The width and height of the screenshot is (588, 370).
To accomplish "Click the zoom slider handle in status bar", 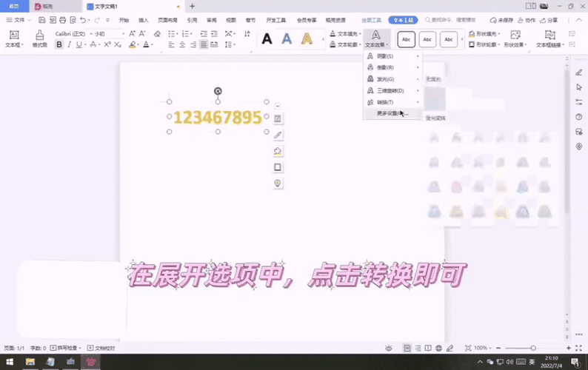I will 533,348.
